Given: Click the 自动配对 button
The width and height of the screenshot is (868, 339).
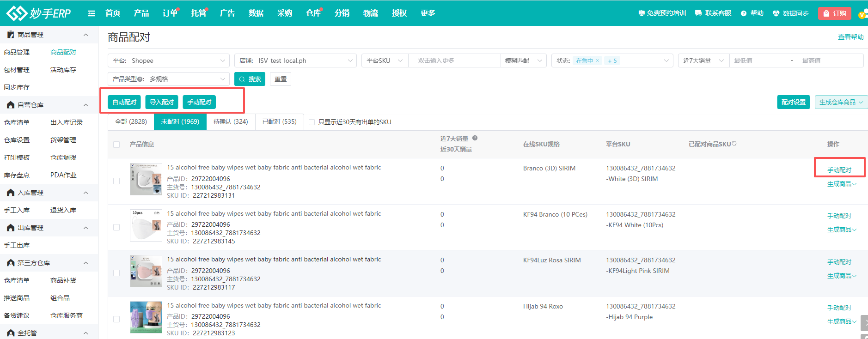Looking at the screenshot, I should click(124, 102).
